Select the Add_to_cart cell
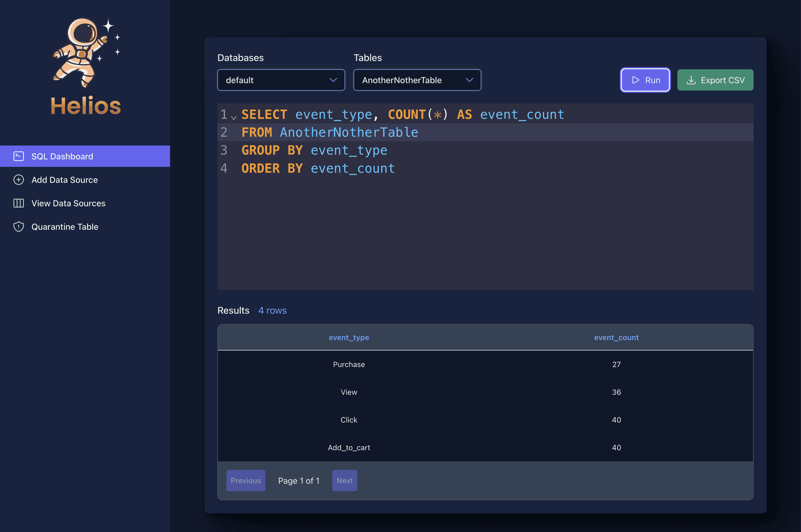This screenshot has height=532, width=801. pos(349,448)
